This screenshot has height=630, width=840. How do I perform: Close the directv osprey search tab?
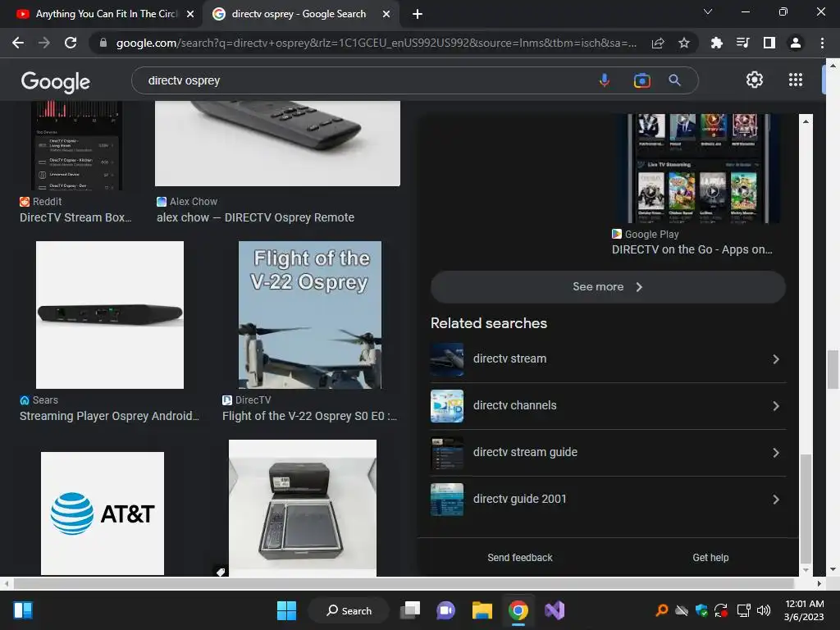coord(386,14)
